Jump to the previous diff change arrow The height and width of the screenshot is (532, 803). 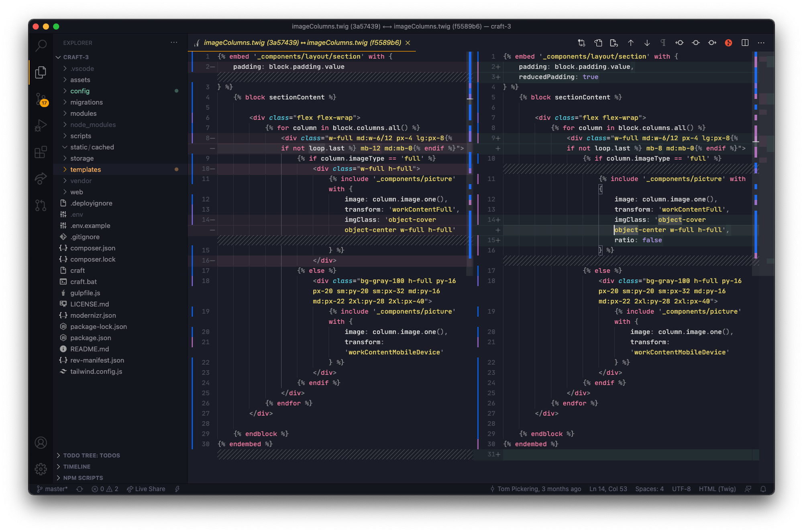(x=631, y=43)
